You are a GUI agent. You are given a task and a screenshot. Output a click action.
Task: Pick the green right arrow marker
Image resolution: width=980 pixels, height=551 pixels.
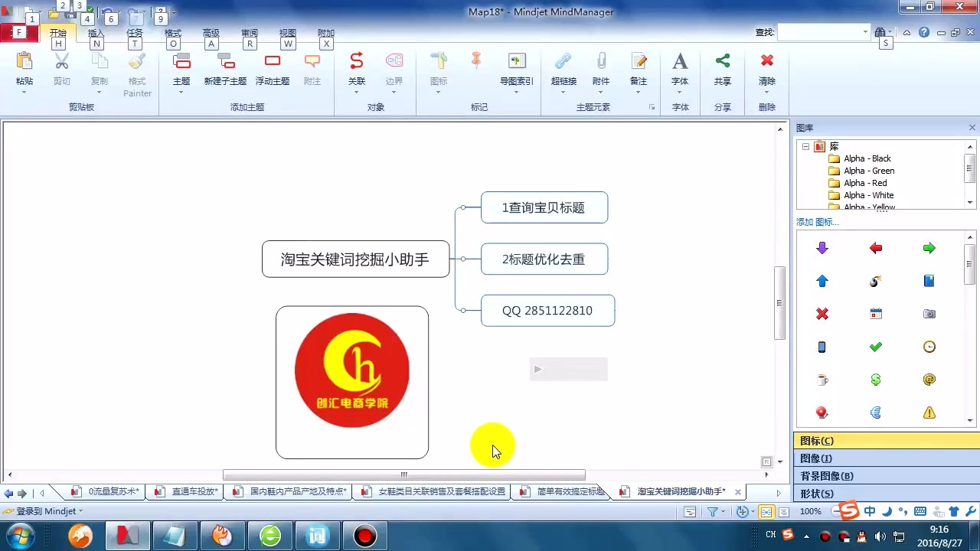click(929, 248)
